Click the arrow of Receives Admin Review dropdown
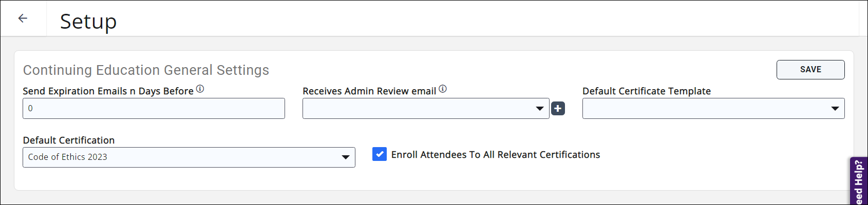This screenshot has height=205, width=868. tap(539, 109)
